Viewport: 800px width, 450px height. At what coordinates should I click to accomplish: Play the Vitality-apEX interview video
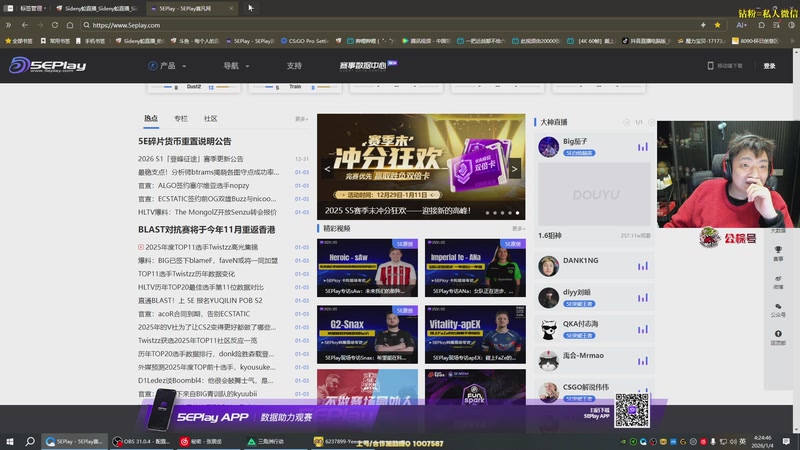click(475, 334)
